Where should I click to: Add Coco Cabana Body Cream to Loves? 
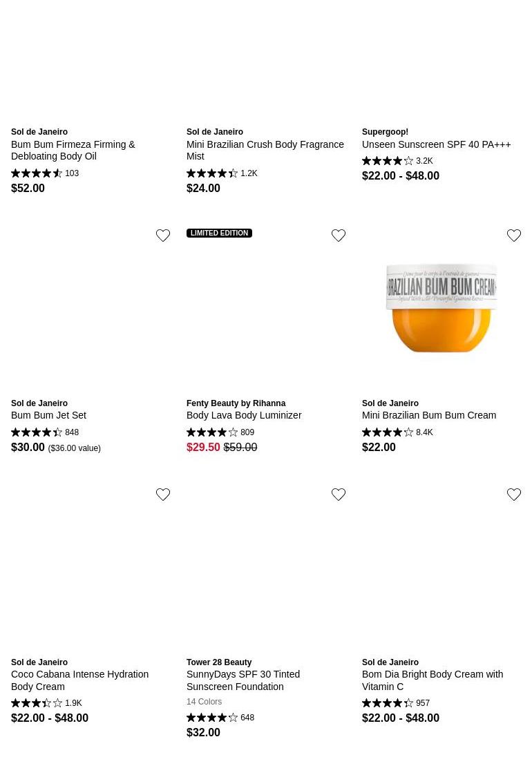point(163,495)
